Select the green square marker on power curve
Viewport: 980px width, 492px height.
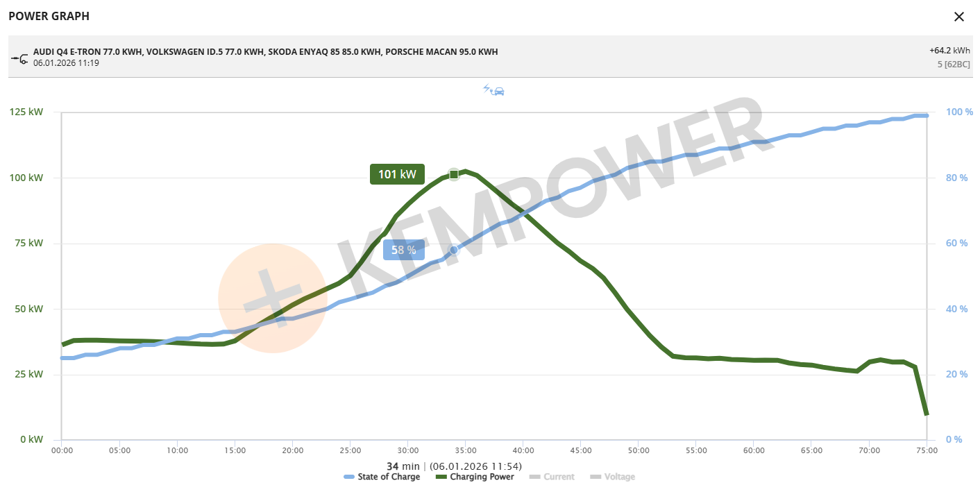[454, 174]
